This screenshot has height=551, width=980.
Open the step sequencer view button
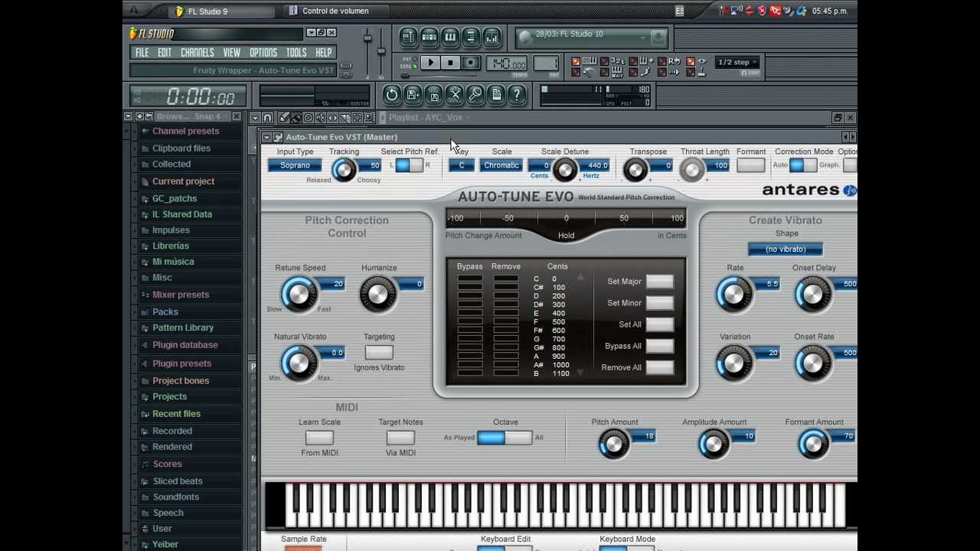(429, 37)
